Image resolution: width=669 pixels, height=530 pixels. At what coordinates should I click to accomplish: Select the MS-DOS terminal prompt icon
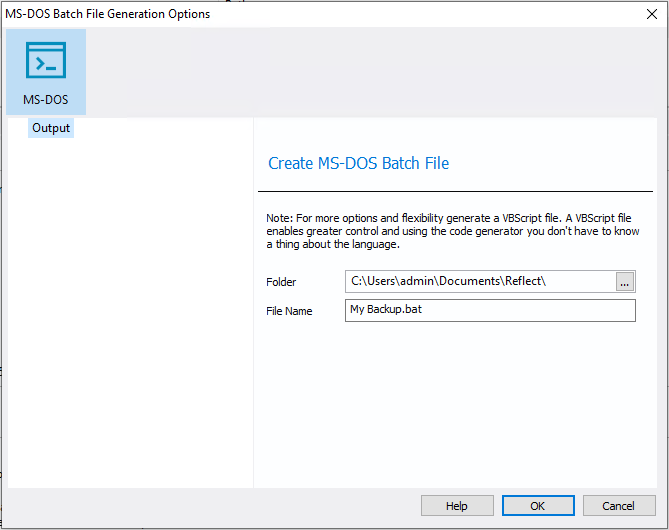coord(46,60)
